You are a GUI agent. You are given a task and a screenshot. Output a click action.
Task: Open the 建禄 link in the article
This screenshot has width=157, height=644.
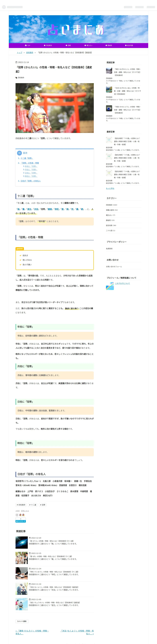(x=50, y=209)
